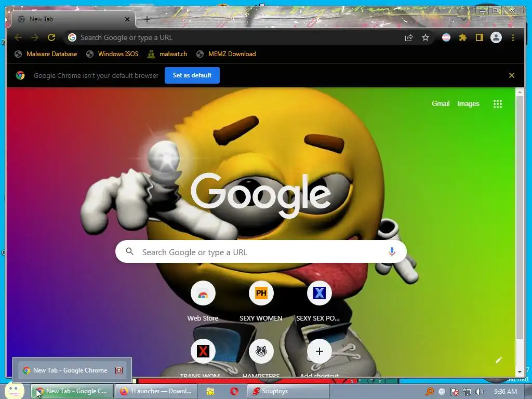Image resolution: width=532 pixels, height=399 pixels.
Task: Add a new shortcut with plus tile
Action: tap(320, 351)
